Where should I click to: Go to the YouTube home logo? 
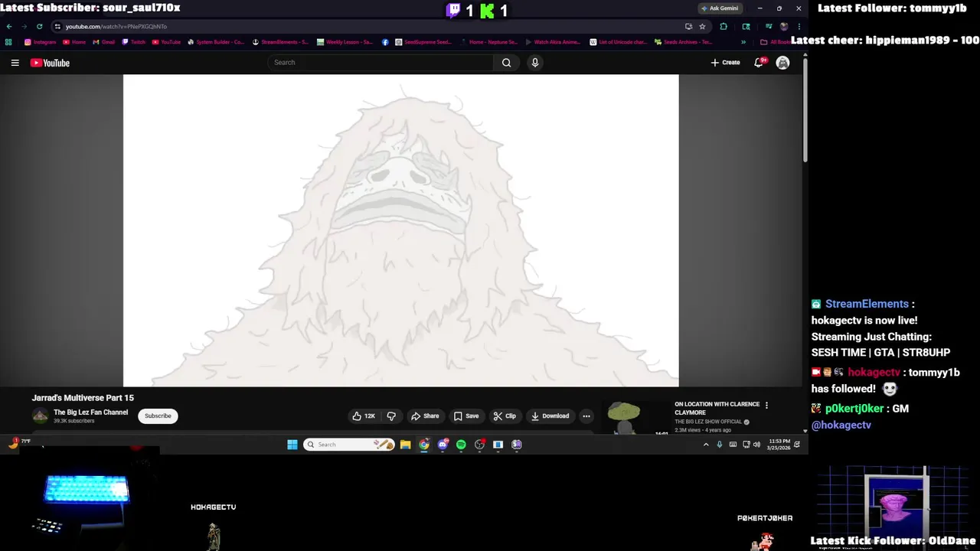(x=50, y=63)
